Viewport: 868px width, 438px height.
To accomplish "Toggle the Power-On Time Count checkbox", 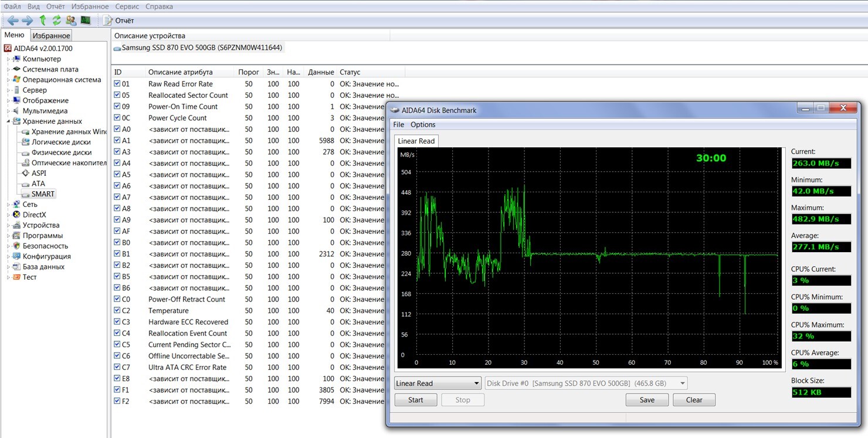I will click(117, 107).
